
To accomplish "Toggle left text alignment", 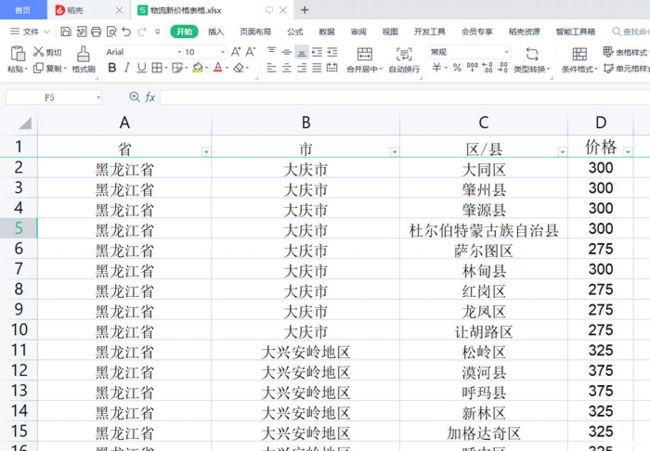I will tap(272, 68).
